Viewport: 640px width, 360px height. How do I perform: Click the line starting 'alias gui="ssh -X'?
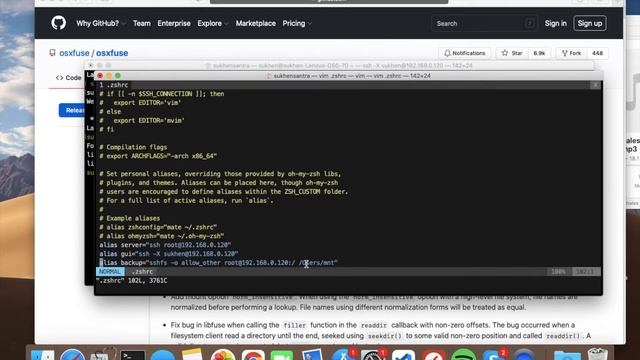click(169, 254)
